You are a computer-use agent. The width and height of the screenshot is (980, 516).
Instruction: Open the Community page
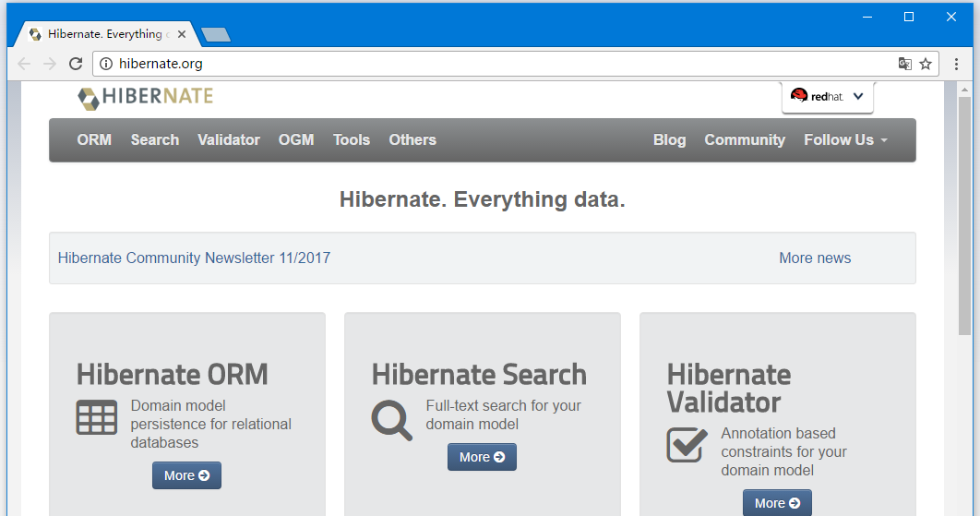coord(745,140)
